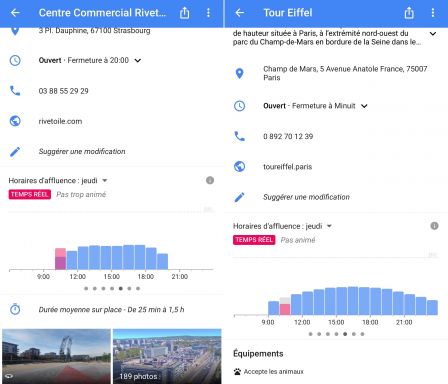Suggest a modification for Tour Eiffel

tap(306, 197)
